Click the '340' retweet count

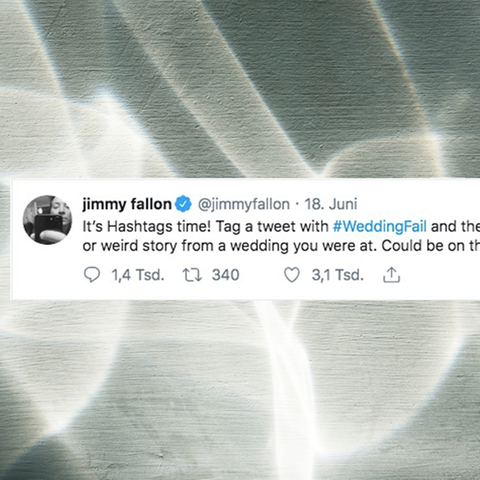tap(226, 275)
